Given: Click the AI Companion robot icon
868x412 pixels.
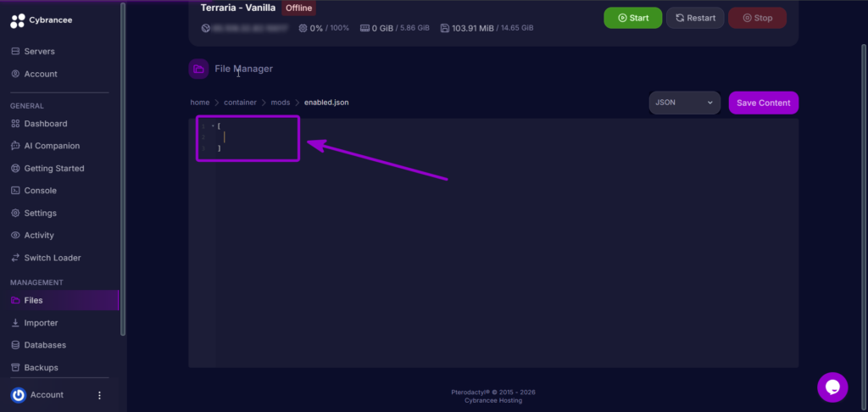Looking at the screenshot, I should 15,146.
